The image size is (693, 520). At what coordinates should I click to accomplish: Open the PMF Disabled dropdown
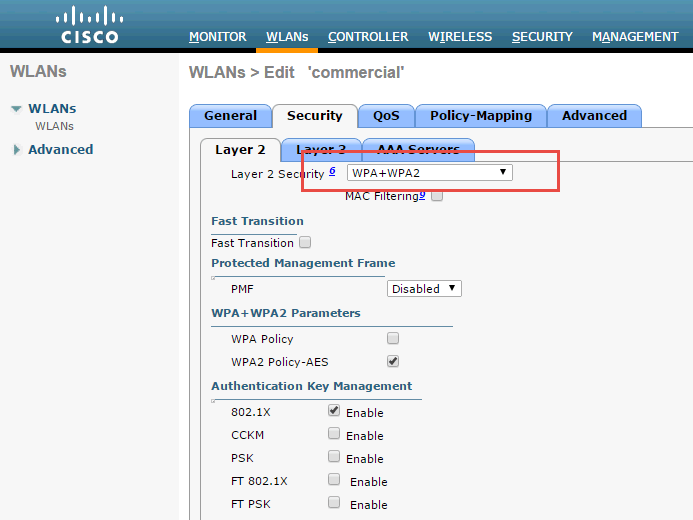click(x=424, y=288)
